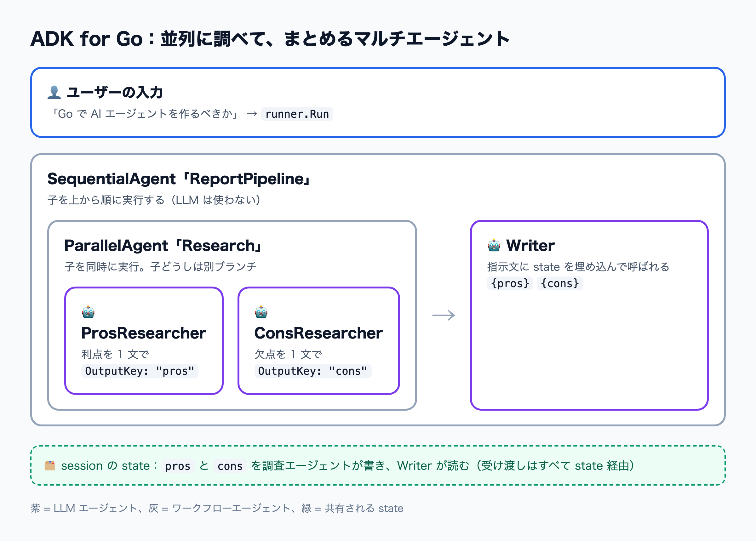Click the folder icon before session の state
Image resolution: width=756 pixels, height=541 pixels.
[50, 465]
